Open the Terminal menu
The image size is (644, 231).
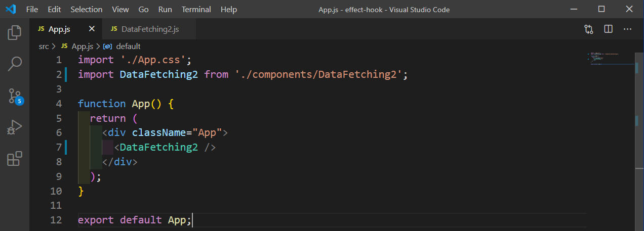197,9
